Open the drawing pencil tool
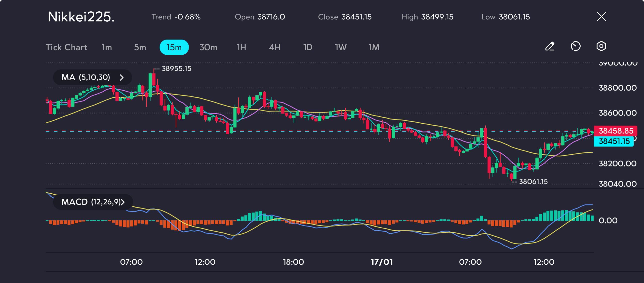Image resolution: width=644 pixels, height=283 pixels. [x=550, y=46]
